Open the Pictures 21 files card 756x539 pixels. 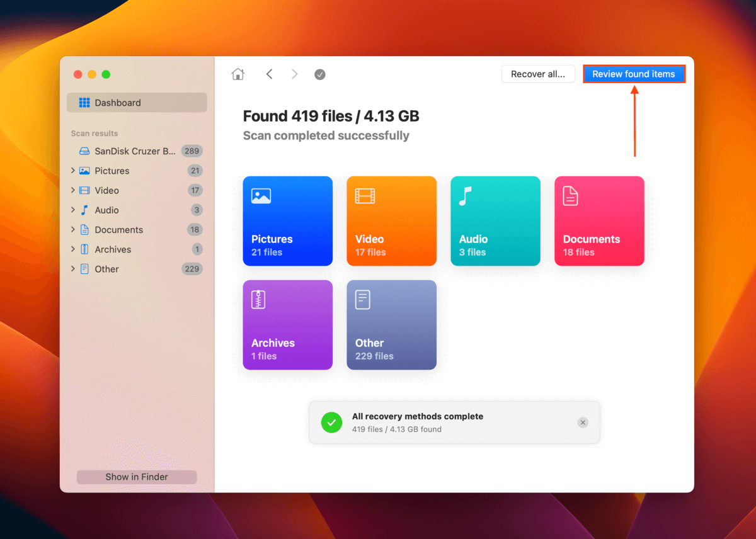click(x=288, y=221)
